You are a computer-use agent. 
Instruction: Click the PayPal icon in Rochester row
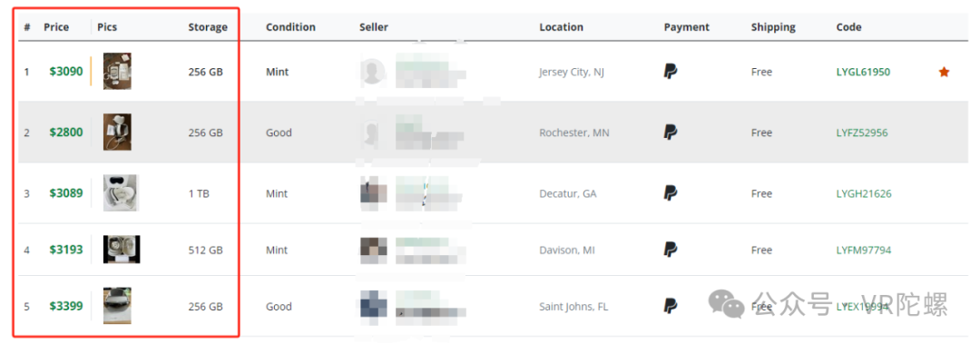point(670,132)
